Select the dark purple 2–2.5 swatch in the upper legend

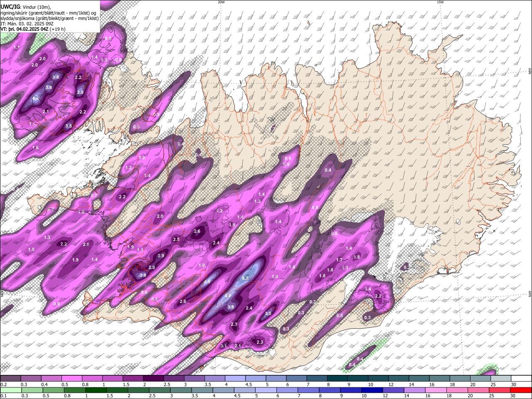pos(153,379)
